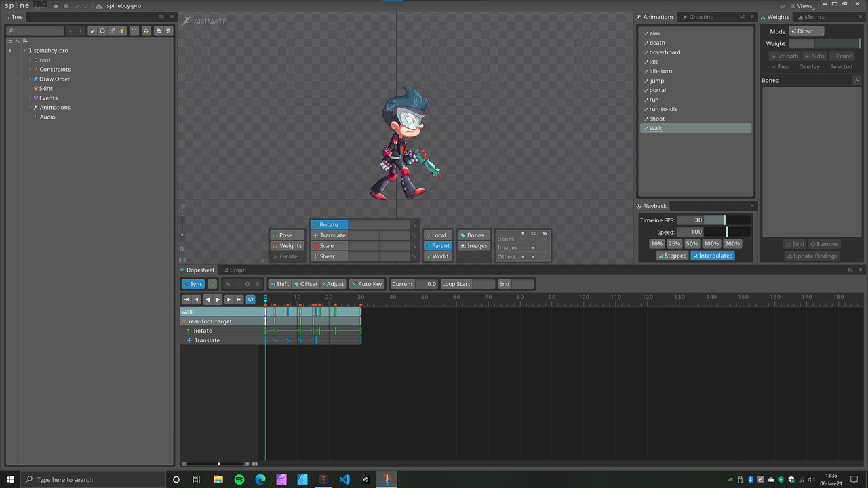Click the Shift button in Dopesheet
The image size is (868, 488).
click(x=279, y=284)
